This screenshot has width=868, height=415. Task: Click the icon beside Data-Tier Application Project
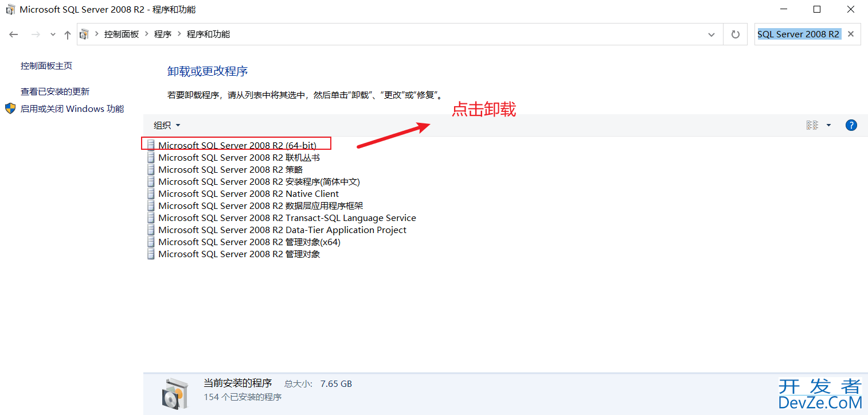coord(151,230)
